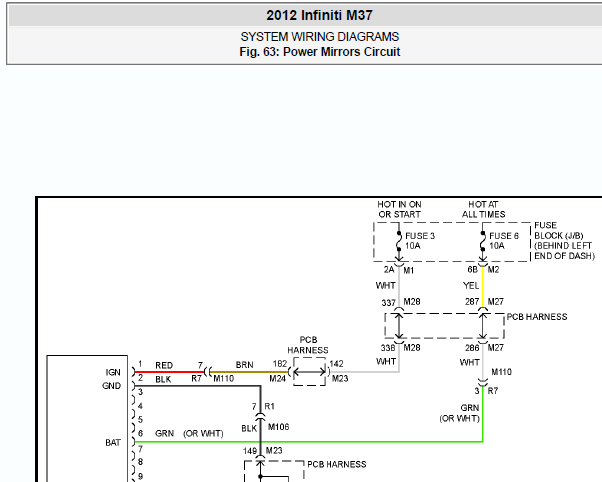The width and height of the screenshot is (602, 482).
Task: Click 'PCB HARNESS' label at bottom of diagram
Action: point(337,464)
